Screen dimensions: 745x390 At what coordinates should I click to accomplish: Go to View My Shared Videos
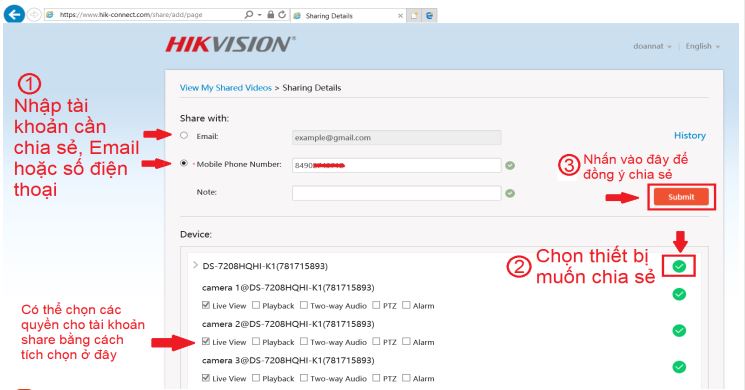(226, 88)
